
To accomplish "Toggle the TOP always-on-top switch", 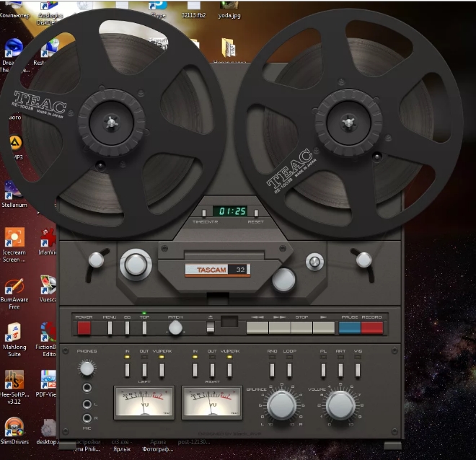I will (144, 328).
